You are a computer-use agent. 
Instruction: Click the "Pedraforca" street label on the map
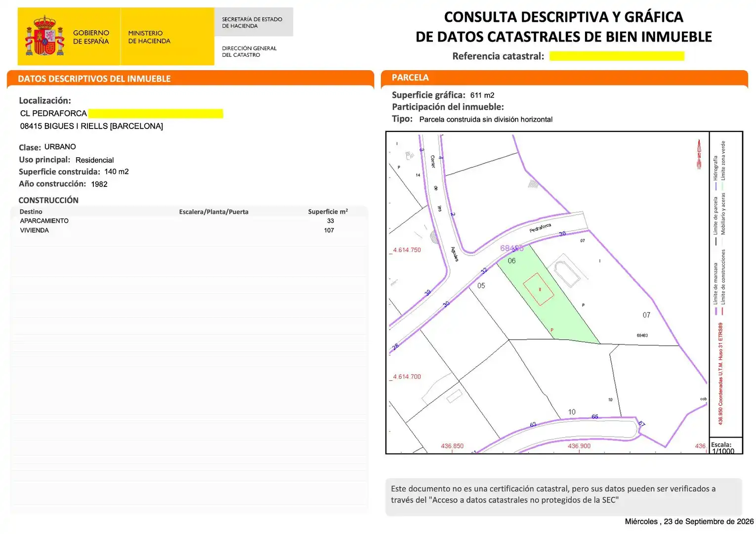point(540,228)
